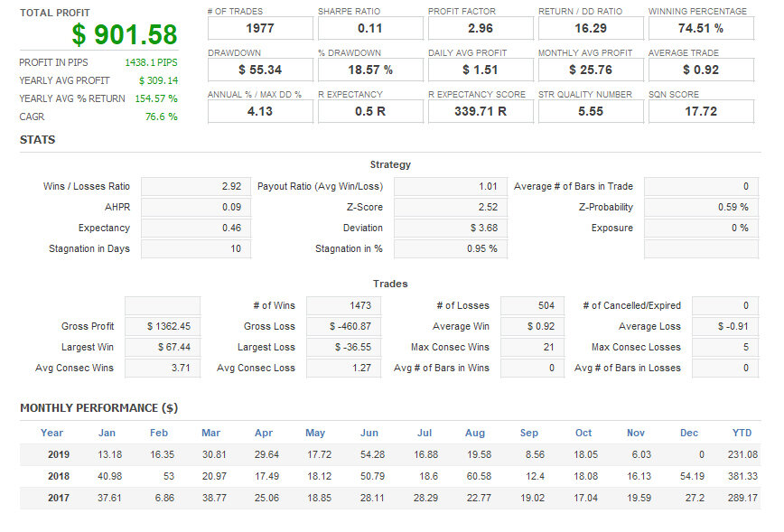The height and width of the screenshot is (532, 784).
Task: Select 2019 November value 6.03
Action: (641, 454)
